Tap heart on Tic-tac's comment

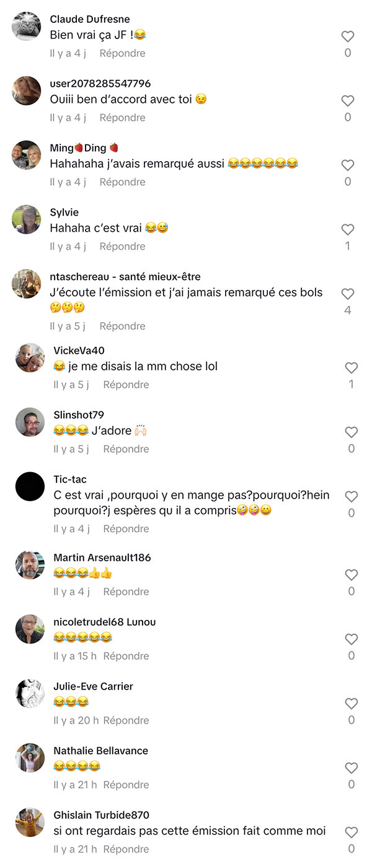pos(352,497)
